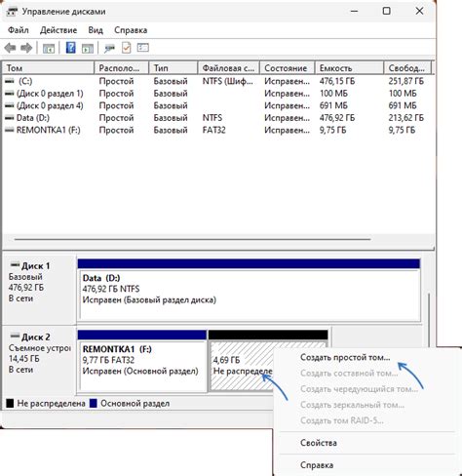Click the Back arrow toolbar icon
The width and height of the screenshot is (462, 476).
tap(10, 48)
